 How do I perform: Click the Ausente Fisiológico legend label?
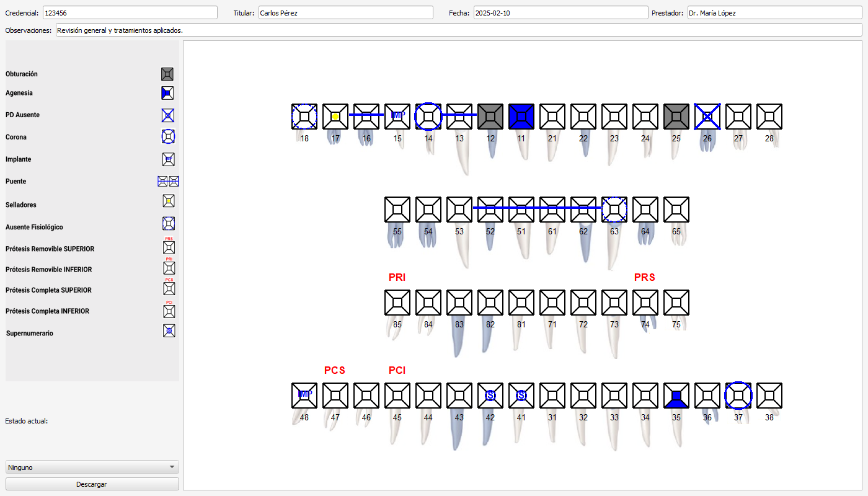click(34, 228)
